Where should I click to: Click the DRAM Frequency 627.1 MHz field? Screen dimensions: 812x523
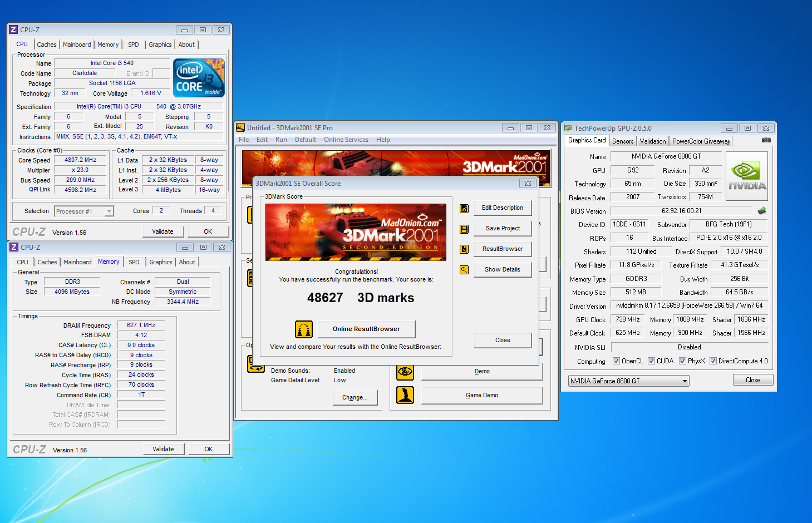(x=141, y=325)
